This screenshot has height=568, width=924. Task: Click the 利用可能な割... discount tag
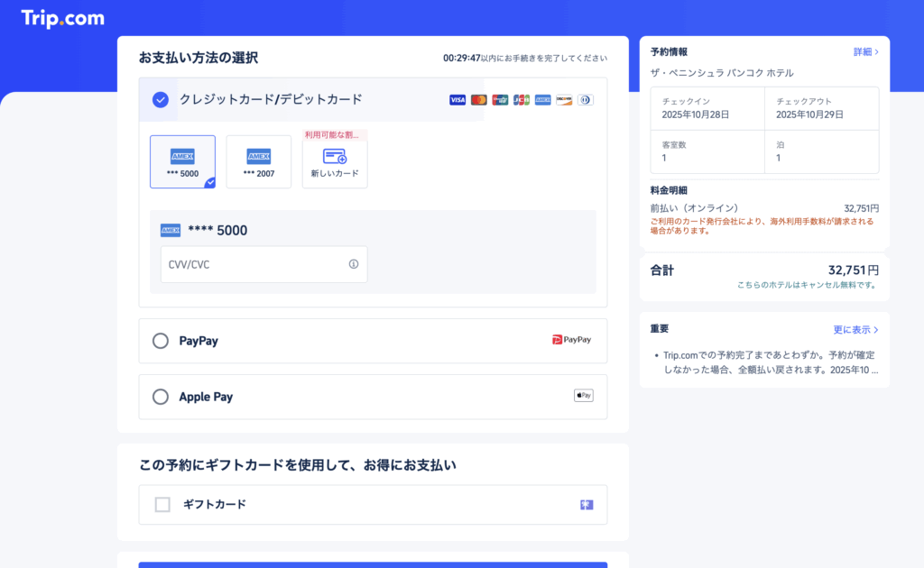tap(335, 135)
